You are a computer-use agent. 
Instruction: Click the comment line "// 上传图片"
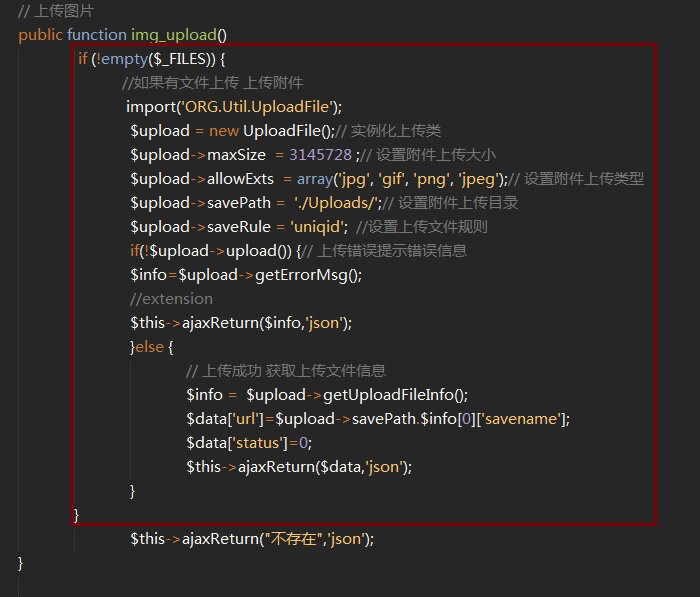pos(56,11)
